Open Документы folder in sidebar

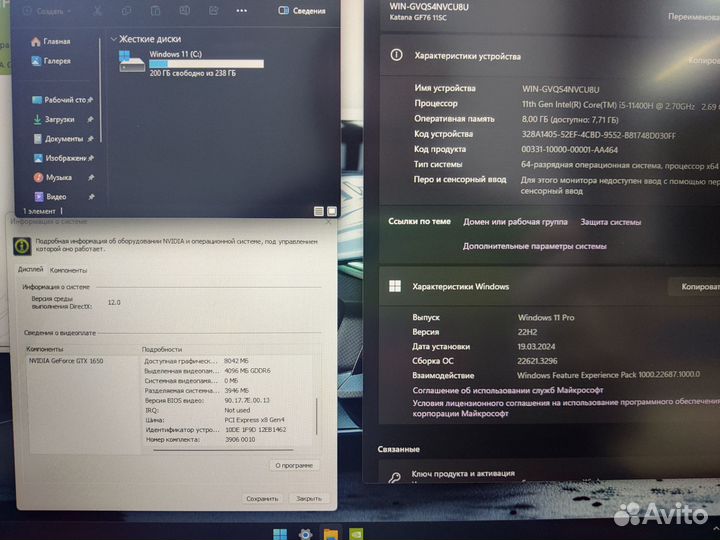pyautogui.click(x=58, y=139)
